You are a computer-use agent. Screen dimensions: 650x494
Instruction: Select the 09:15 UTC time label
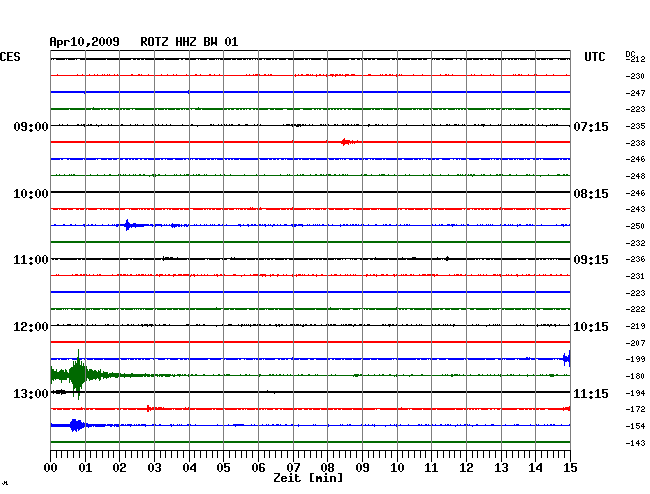(x=591, y=260)
